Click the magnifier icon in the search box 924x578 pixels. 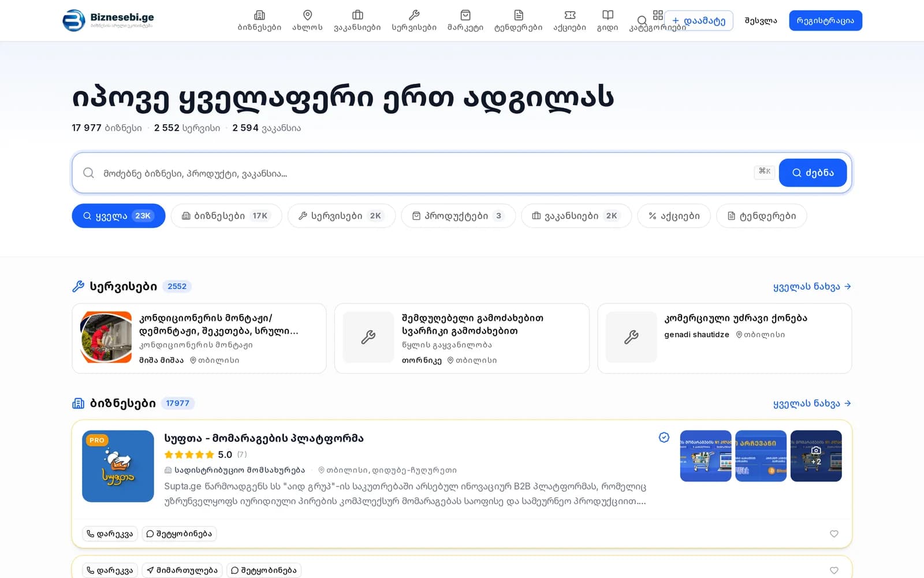click(x=88, y=173)
